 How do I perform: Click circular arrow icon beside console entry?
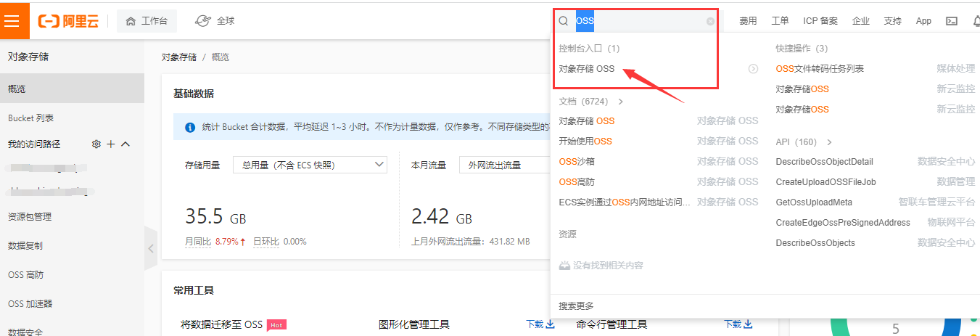click(753, 69)
